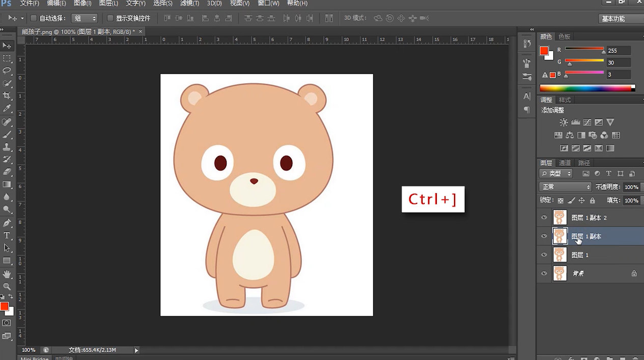
Task: Switch to the 色板 tab
Action: [x=564, y=37]
